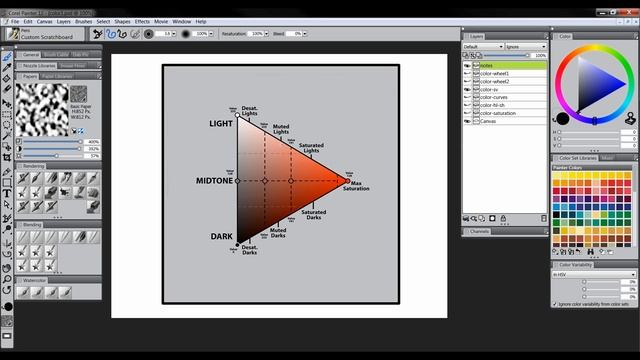The image size is (640, 360).
Task: Select the Magic Wand tool
Action: pos(7,136)
